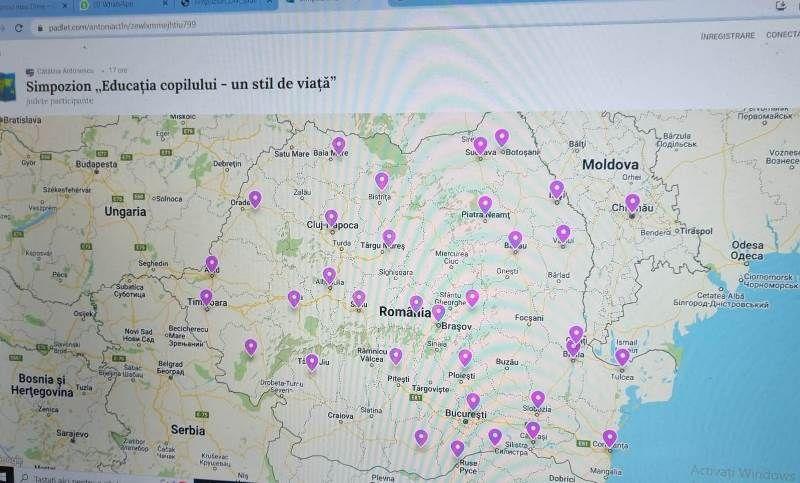The image size is (800, 483).
Task: Click the Timișoara location pin
Action: [x=206, y=297]
